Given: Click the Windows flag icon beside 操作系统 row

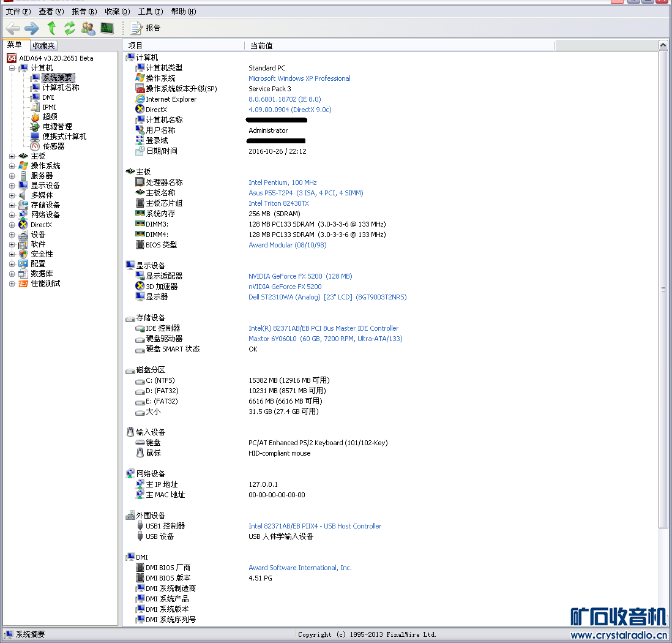Looking at the screenshot, I should (140, 78).
